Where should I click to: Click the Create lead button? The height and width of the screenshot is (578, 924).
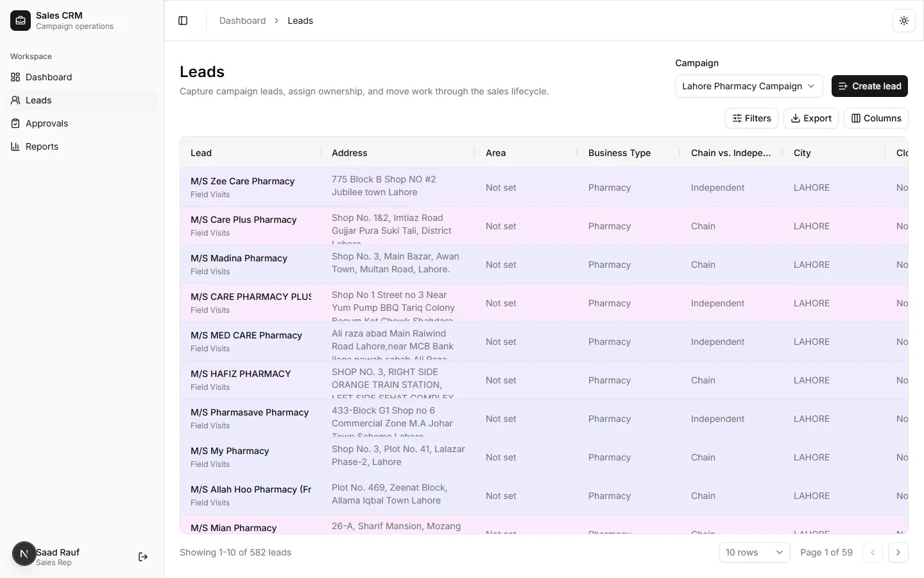coord(869,86)
